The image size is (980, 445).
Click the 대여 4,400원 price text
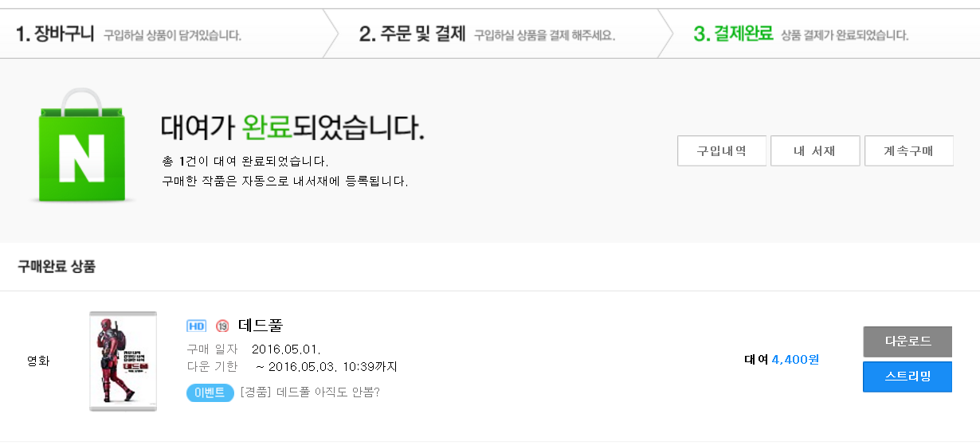click(x=781, y=359)
